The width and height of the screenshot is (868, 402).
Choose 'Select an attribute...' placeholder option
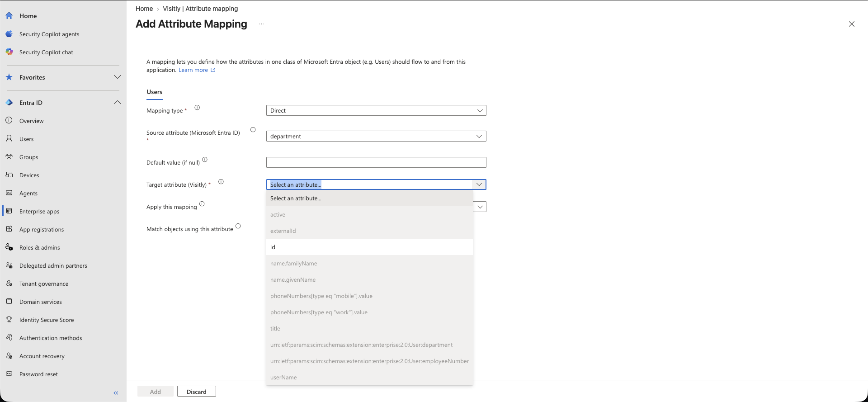click(x=369, y=198)
